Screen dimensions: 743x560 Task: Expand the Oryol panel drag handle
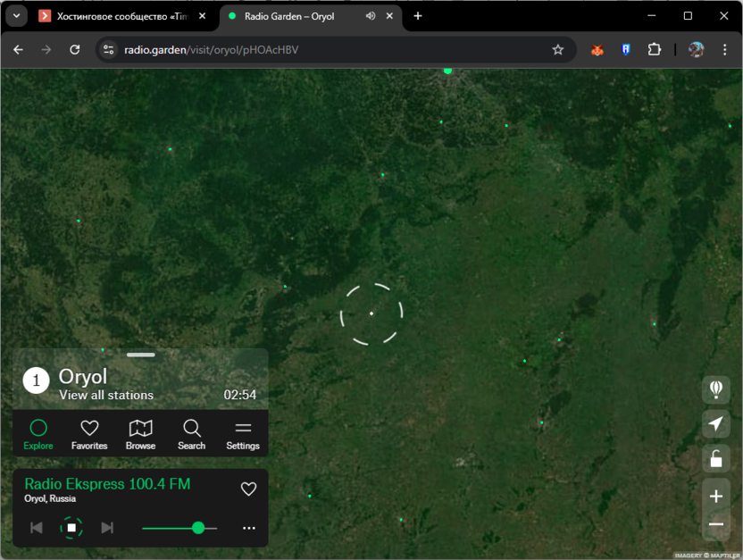coord(140,355)
